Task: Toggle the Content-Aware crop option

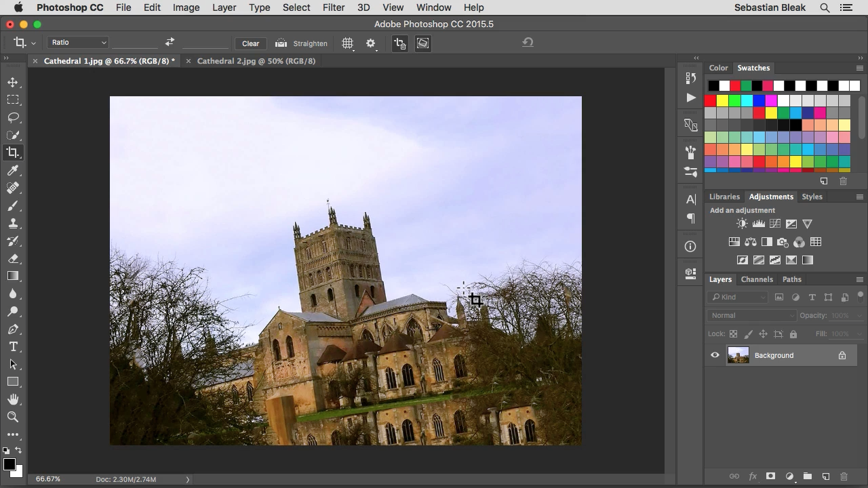Action: click(x=422, y=43)
